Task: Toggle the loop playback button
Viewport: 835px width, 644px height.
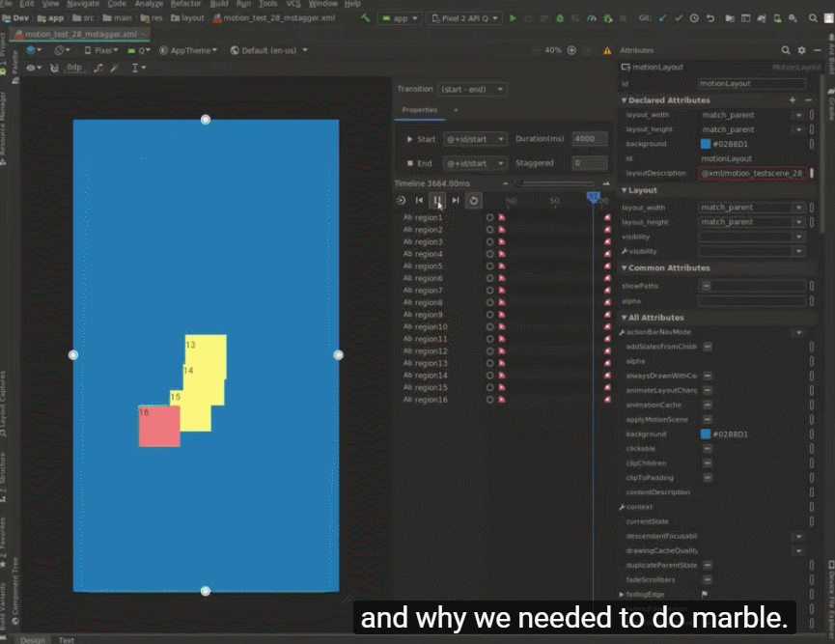Action: pos(473,200)
